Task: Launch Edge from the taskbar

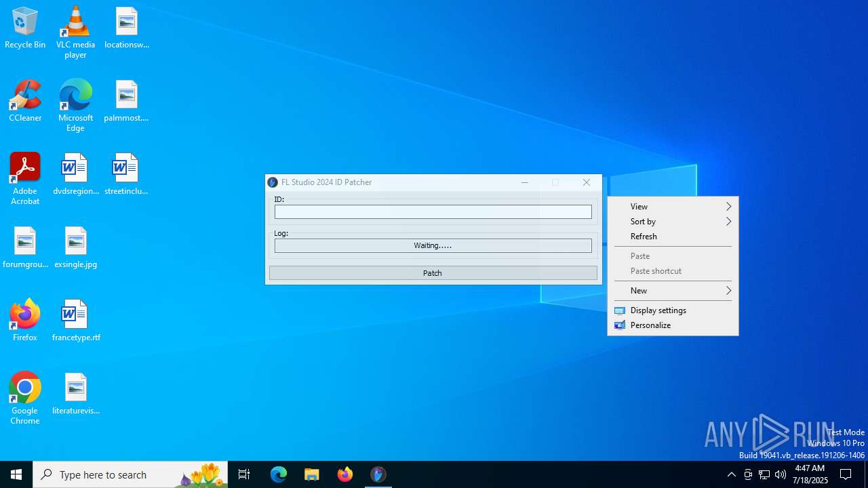Action: (x=279, y=474)
